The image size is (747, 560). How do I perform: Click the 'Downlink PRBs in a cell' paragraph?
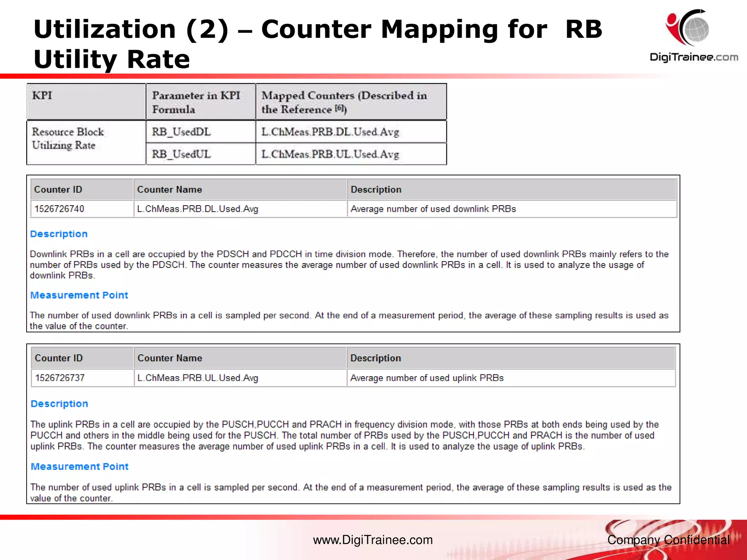(349, 265)
